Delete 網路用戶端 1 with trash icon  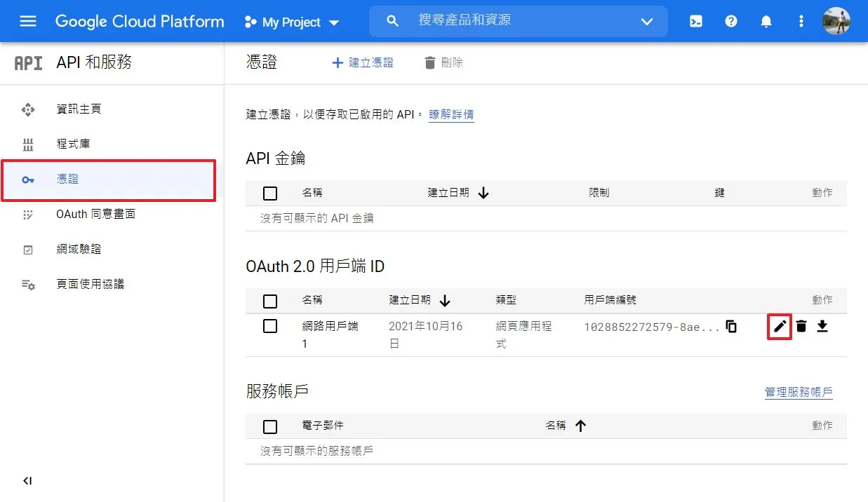801,326
